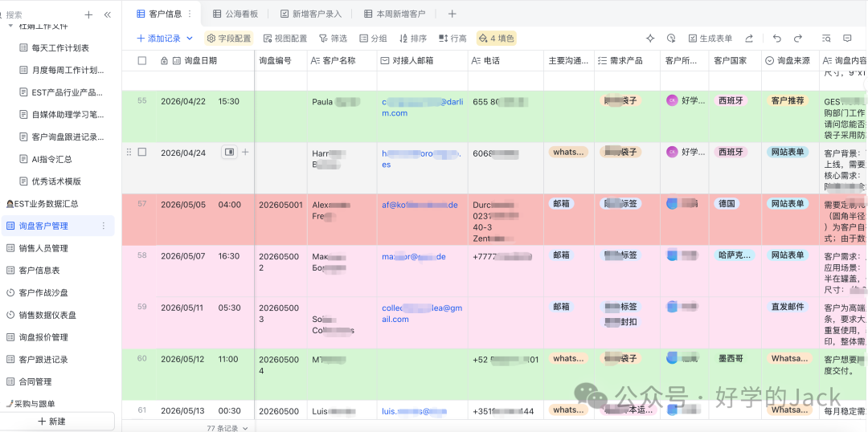Switch to 新增客户录入 tab
The image size is (868, 432).
[x=311, y=14]
